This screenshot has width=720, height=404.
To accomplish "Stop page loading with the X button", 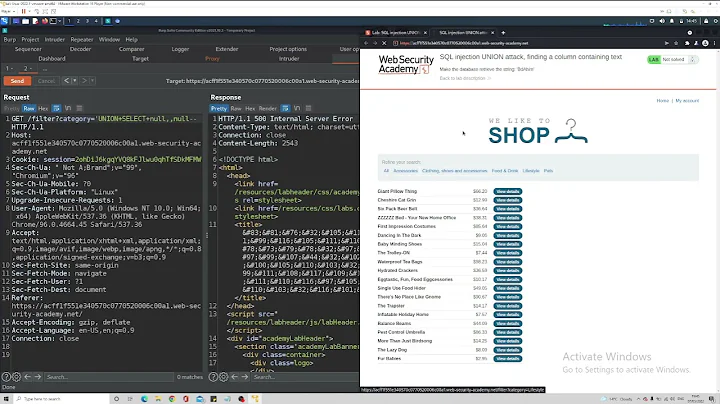I will [x=384, y=43].
